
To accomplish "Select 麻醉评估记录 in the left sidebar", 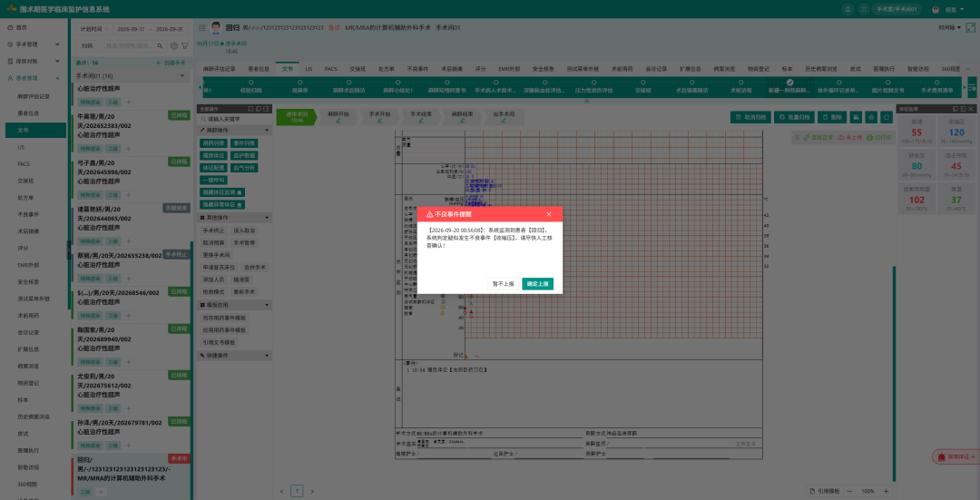I will point(34,96).
